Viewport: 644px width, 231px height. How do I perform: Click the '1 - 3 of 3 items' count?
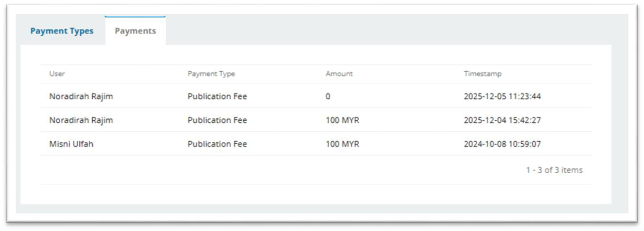coord(554,170)
